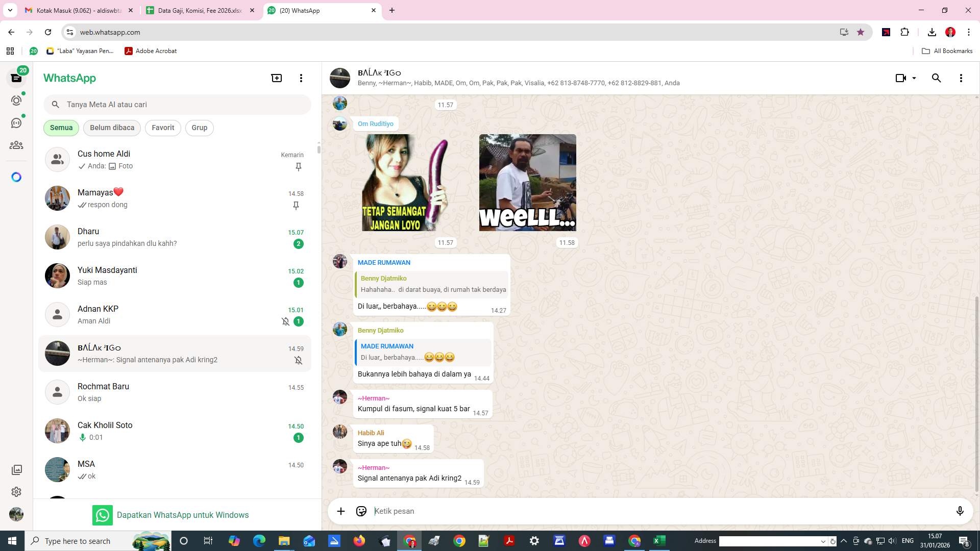Open the Kotak Masuk Gmail tab
Viewport: 980px width, 551px height.
point(77,10)
